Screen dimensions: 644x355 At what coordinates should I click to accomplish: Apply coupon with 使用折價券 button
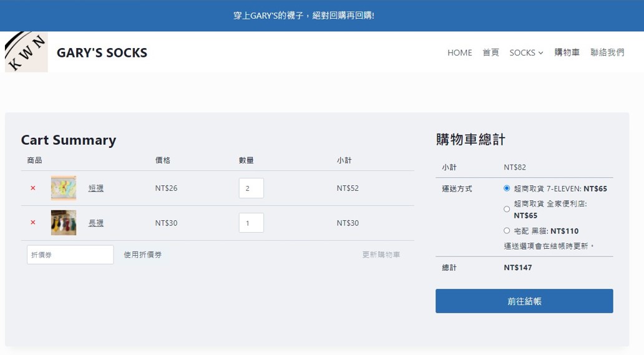(x=142, y=255)
